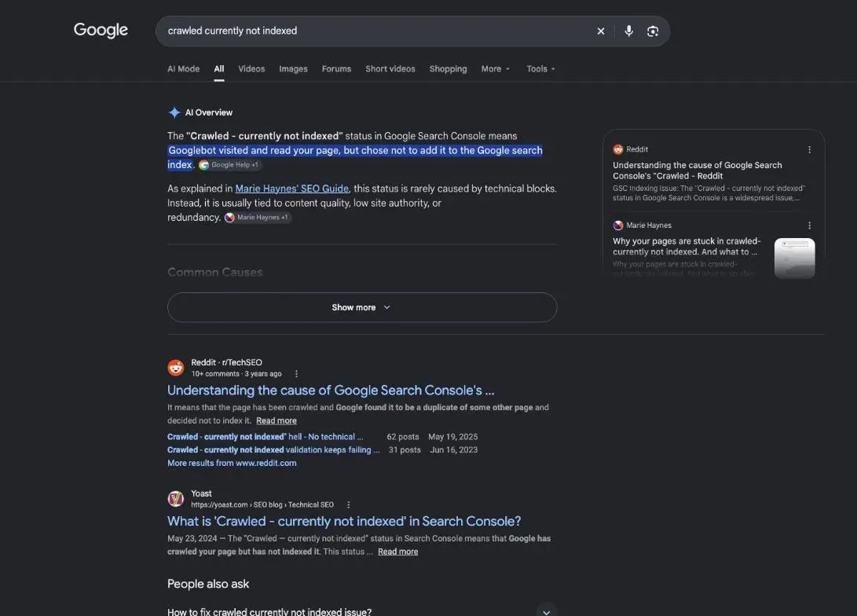Open the Marie Haynes card's three-dot menu
The image size is (857, 616).
[x=809, y=225]
